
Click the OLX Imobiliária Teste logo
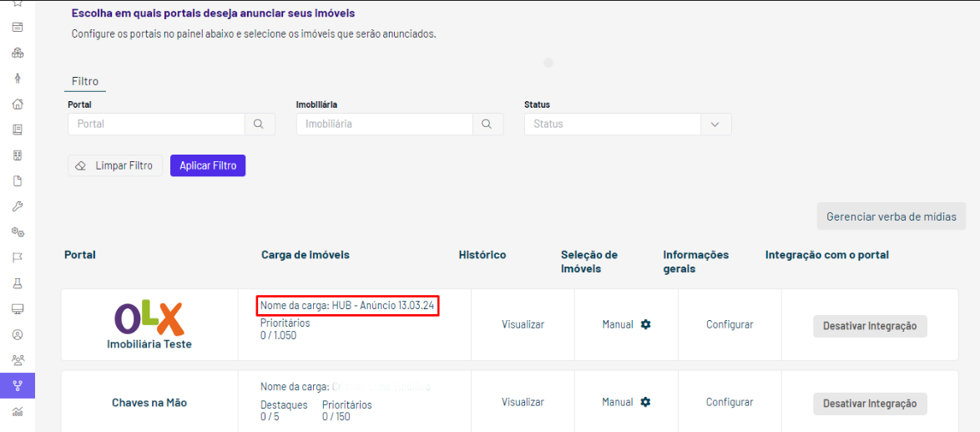coord(149,326)
